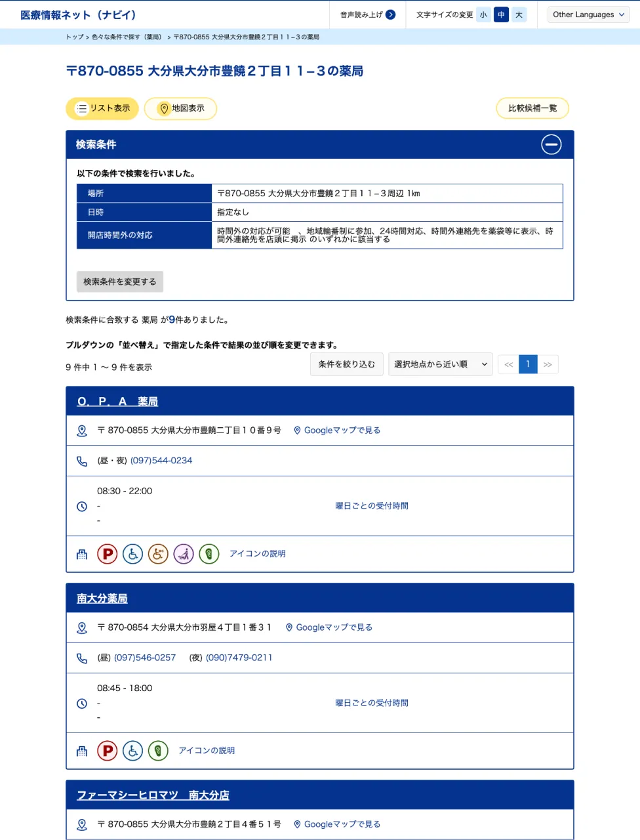Set text size to large (大)
The height and width of the screenshot is (840, 640).
(x=519, y=14)
